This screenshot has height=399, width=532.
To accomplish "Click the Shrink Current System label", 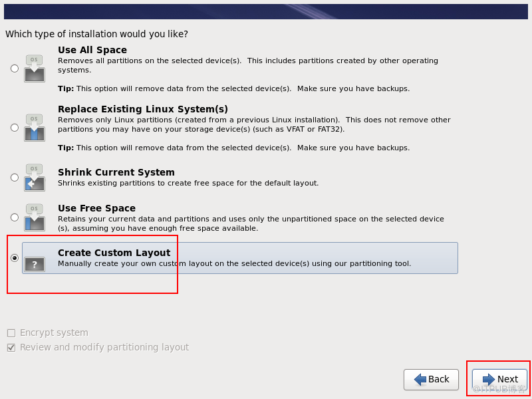I will [x=116, y=172].
